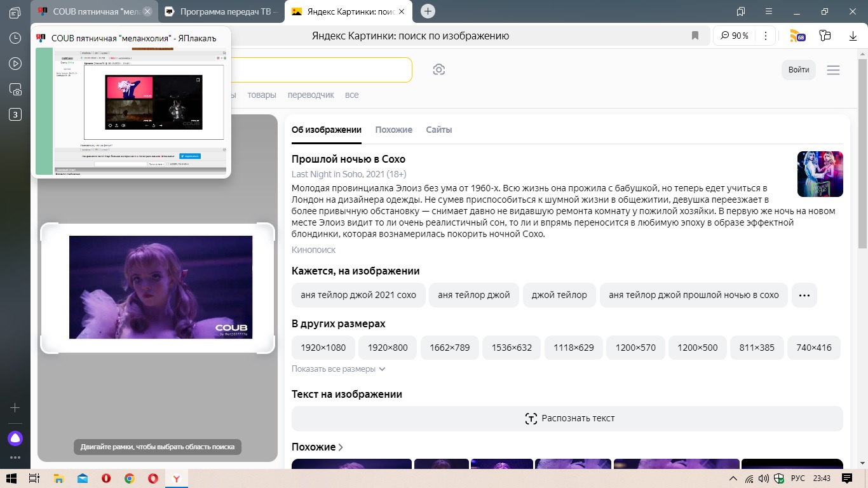Open the 1920×1080 size version
The image size is (868, 488).
click(323, 348)
